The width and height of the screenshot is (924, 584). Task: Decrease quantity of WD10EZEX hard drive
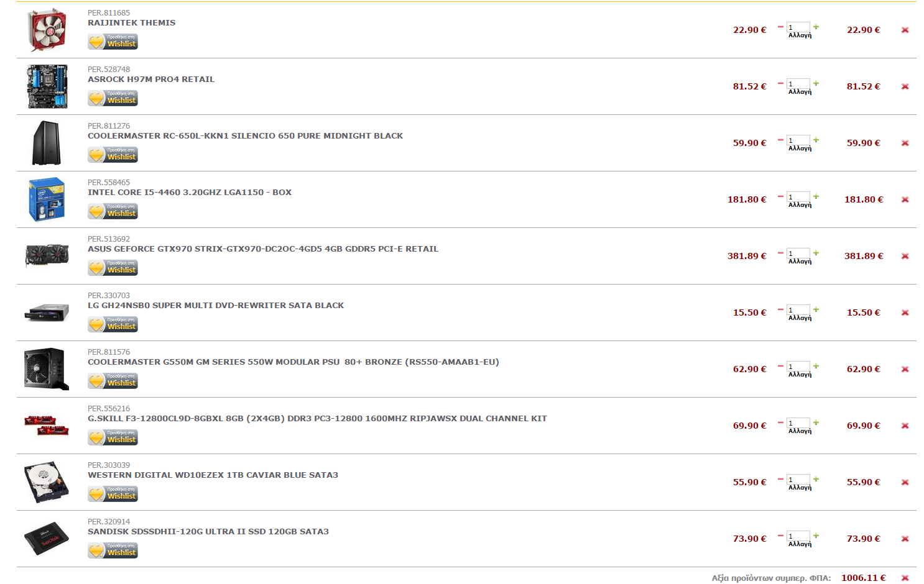(780, 479)
